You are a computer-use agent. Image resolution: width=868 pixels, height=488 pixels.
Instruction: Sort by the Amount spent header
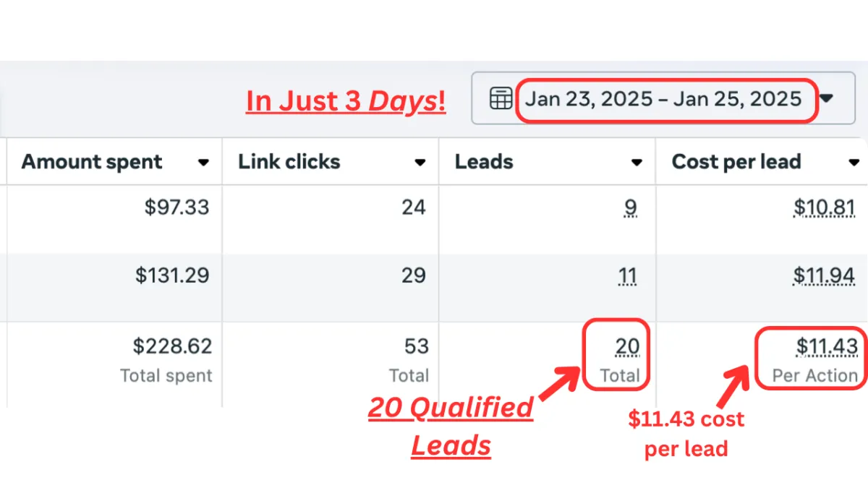pos(92,162)
